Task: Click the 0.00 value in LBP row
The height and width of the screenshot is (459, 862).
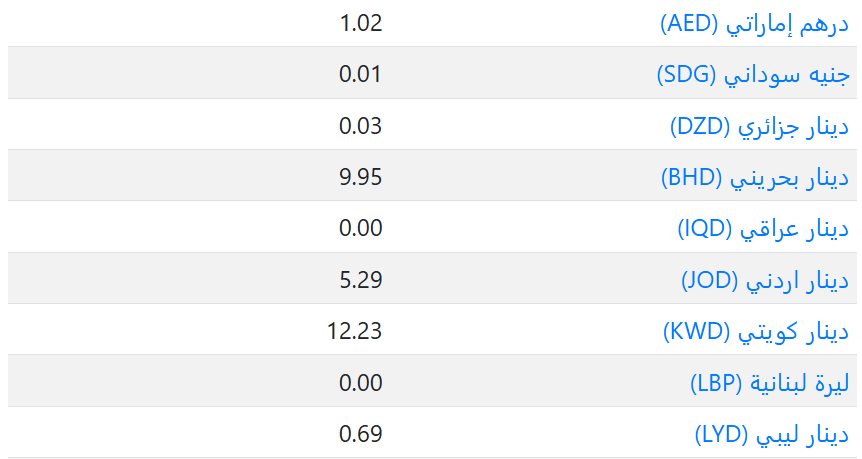Action: coord(361,383)
